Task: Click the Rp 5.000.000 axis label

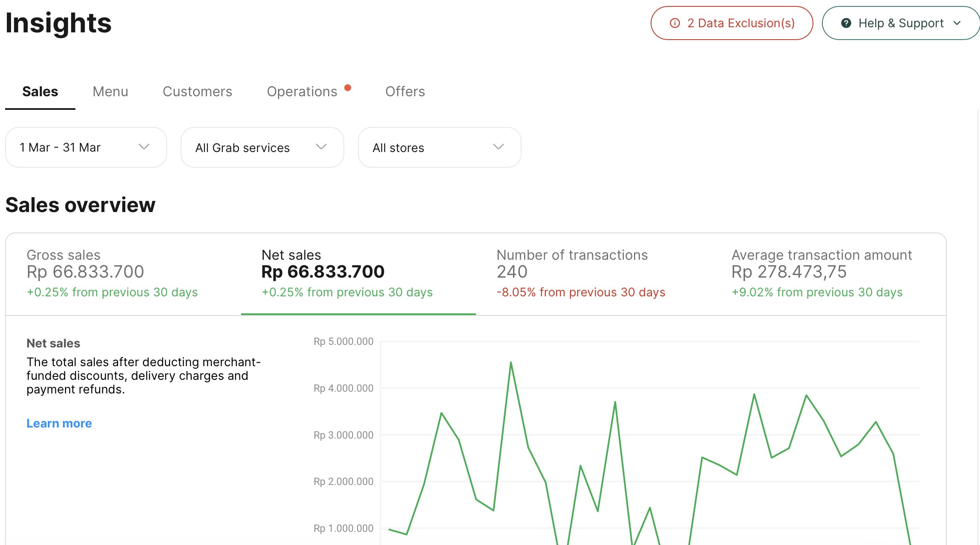Action: pyautogui.click(x=343, y=341)
